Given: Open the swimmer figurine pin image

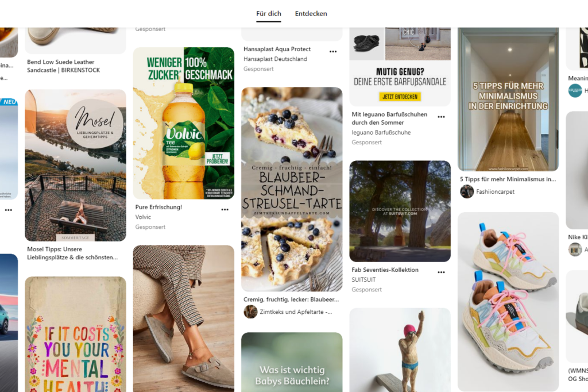Looking at the screenshot, I should tap(400, 350).
